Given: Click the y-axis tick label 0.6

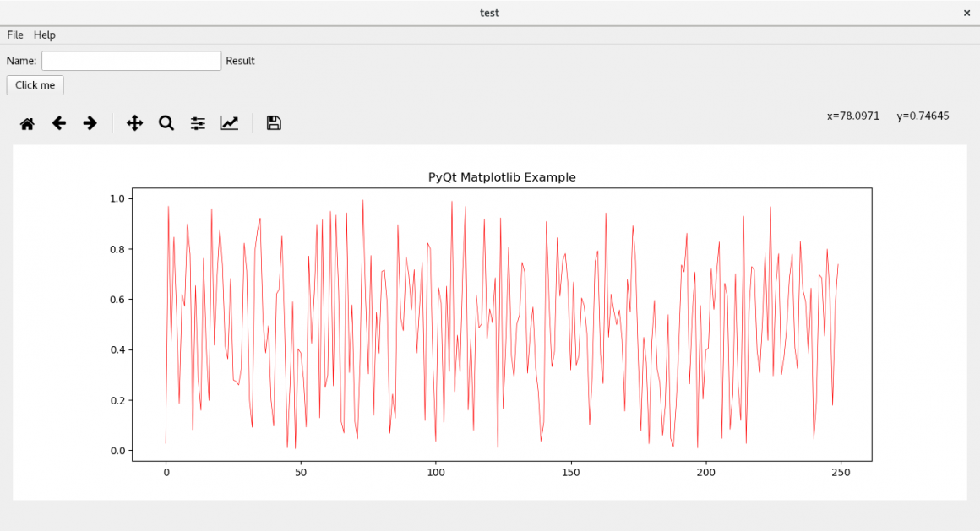Looking at the screenshot, I should 117,299.
